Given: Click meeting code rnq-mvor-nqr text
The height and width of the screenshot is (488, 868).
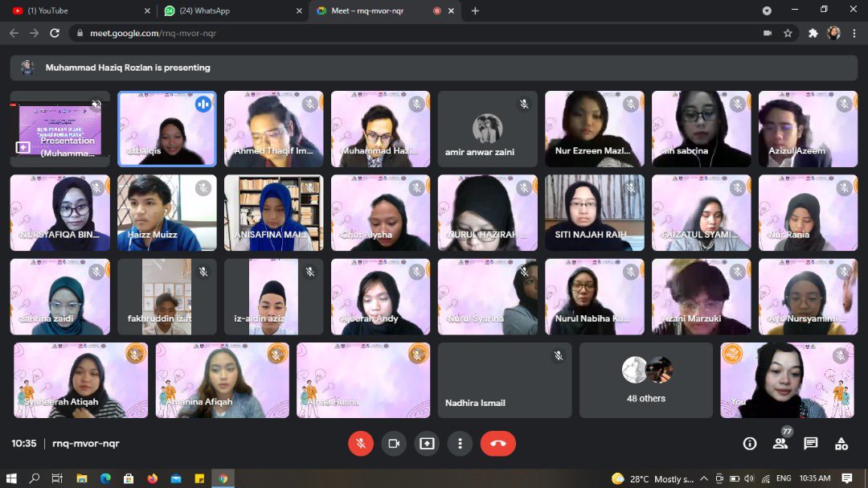Looking at the screenshot, I should [x=86, y=443].
